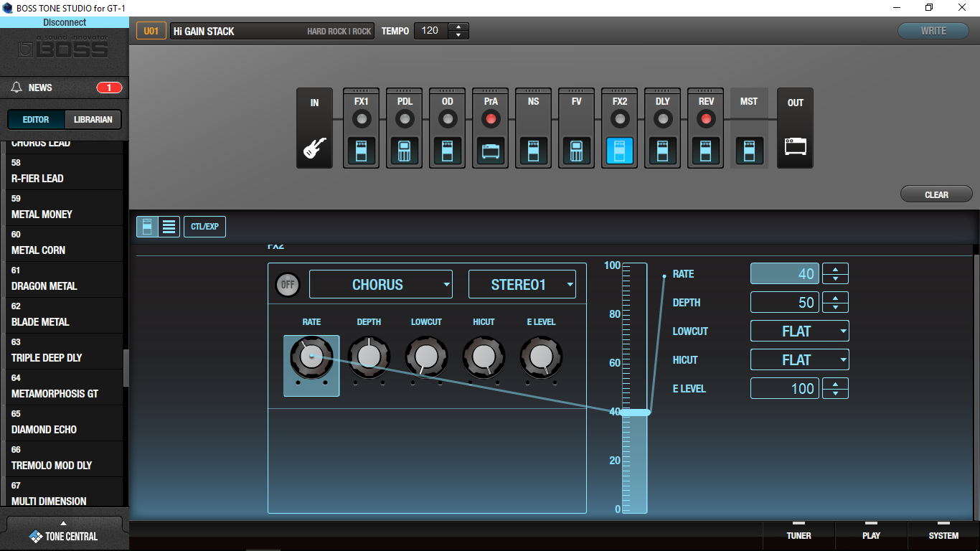Open the STEREO1 mode dropdown
This screenshot has width=980, height=551.
(522, 284)
